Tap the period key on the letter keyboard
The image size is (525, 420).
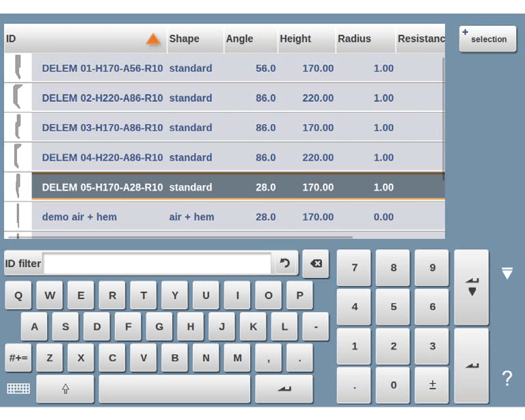pos(299,358)
